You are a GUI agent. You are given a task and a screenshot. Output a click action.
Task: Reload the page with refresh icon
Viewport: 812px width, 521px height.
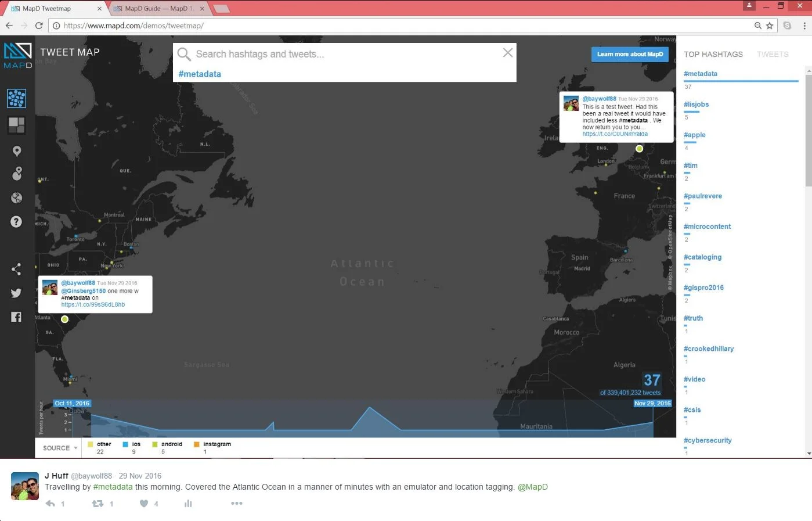coord(39,26)
